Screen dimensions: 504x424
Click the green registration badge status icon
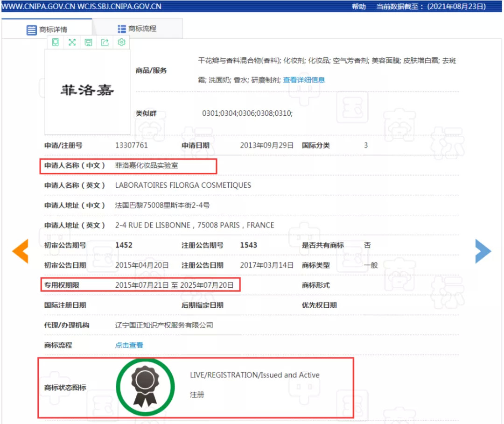coord(145,387)
